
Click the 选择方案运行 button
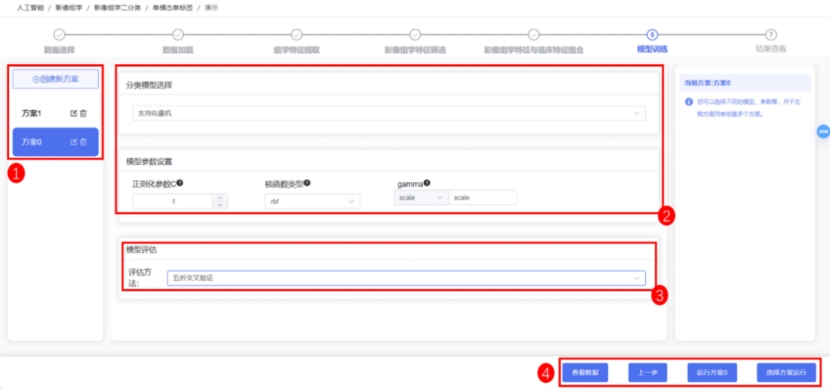tap(786, 372)
